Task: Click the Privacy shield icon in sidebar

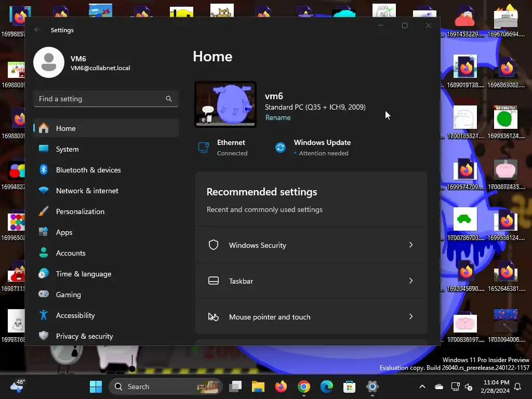Action: pyautogui.click(x=44, y=336)
